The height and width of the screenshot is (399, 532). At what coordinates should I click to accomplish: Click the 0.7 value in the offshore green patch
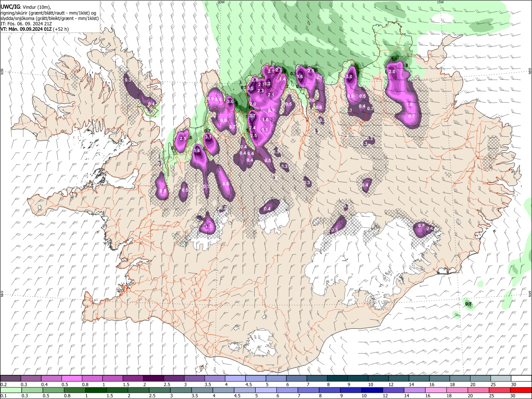(x=468, y=304)
